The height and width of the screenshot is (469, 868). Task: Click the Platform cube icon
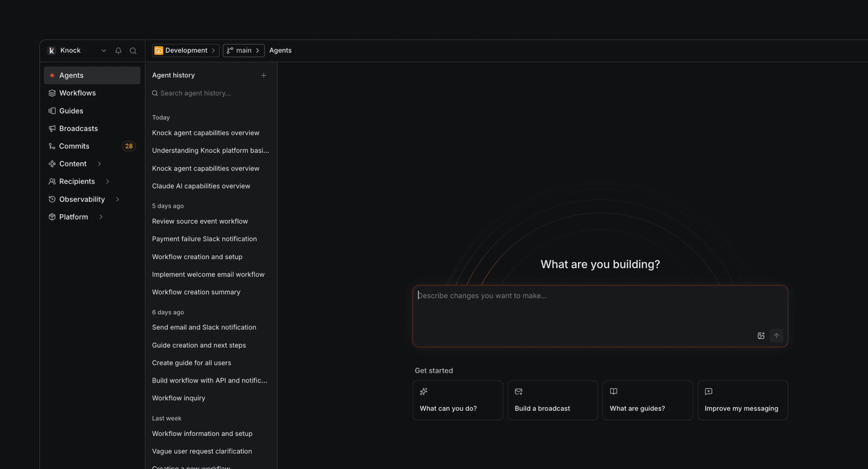[52, 217]
